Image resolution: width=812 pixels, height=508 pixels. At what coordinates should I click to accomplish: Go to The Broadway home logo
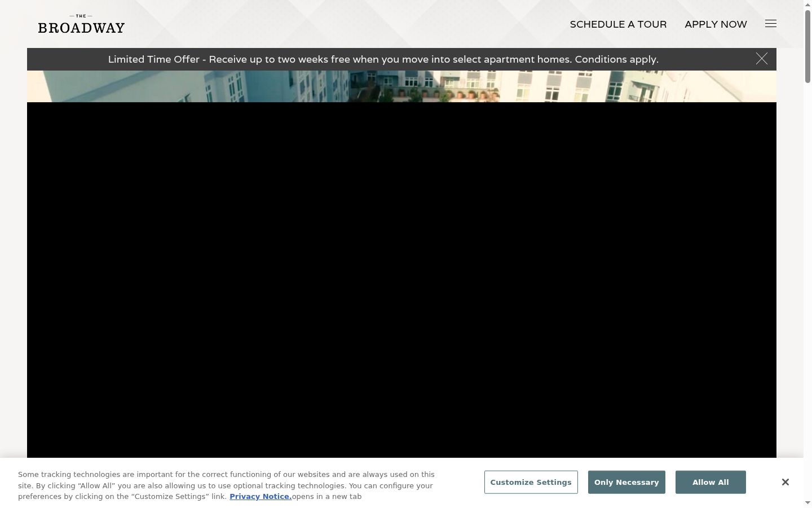point(81,24)
